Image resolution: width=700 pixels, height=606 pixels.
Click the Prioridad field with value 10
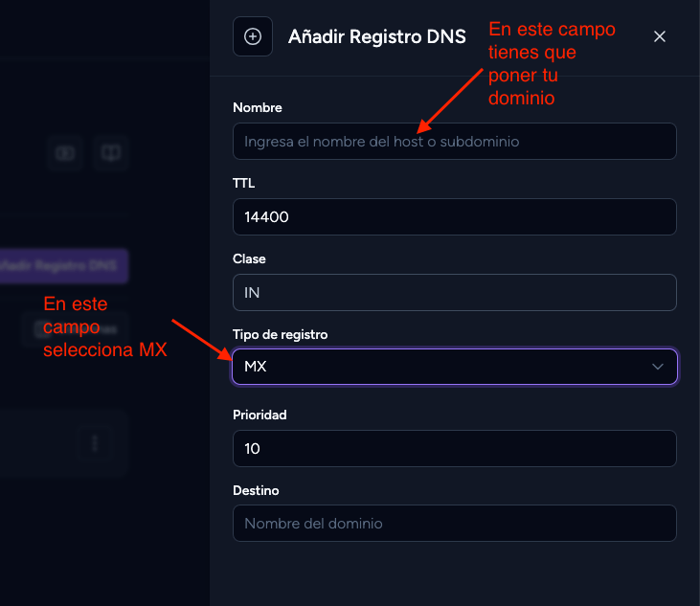pos(455,448)
